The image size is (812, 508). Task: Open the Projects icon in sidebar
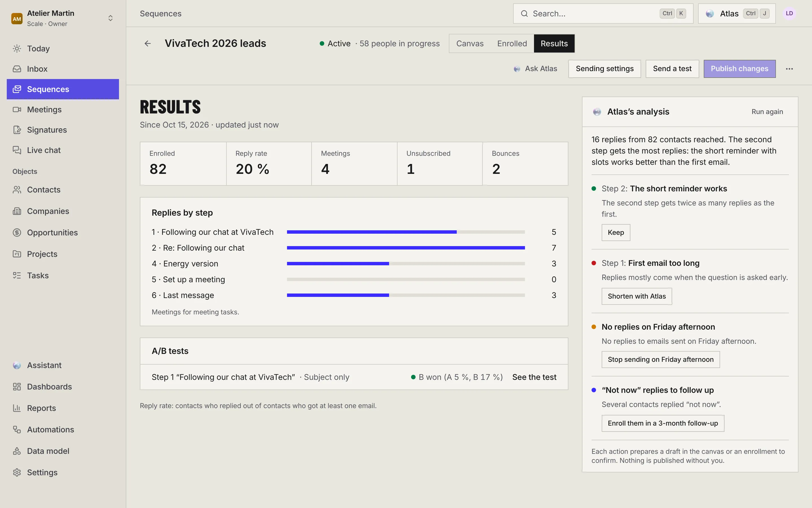[x=17, y=254]
